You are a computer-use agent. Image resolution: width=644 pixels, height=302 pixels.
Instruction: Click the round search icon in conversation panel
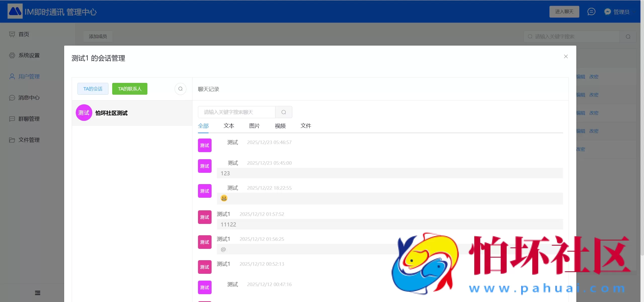pos(180,89)
